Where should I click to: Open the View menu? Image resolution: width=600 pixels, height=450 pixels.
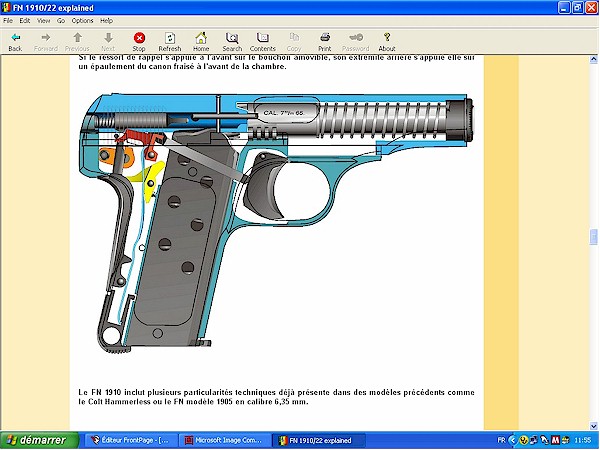(x=43, y=21)
